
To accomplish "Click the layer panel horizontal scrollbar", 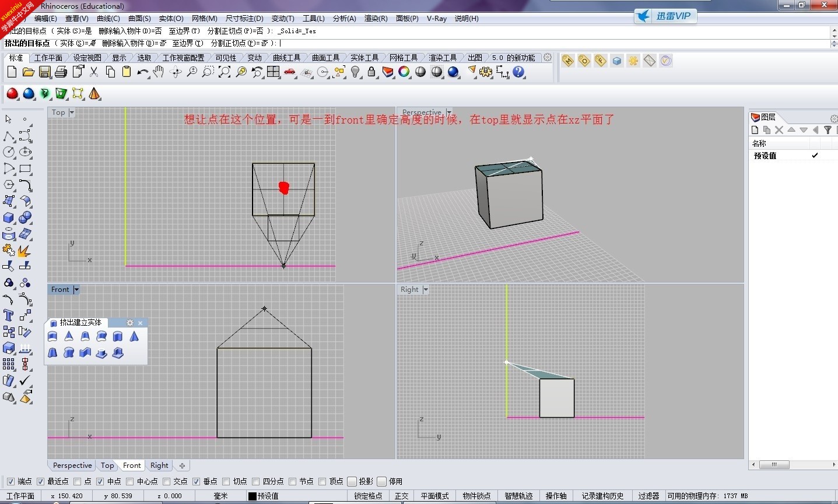I will coord(793,464).
